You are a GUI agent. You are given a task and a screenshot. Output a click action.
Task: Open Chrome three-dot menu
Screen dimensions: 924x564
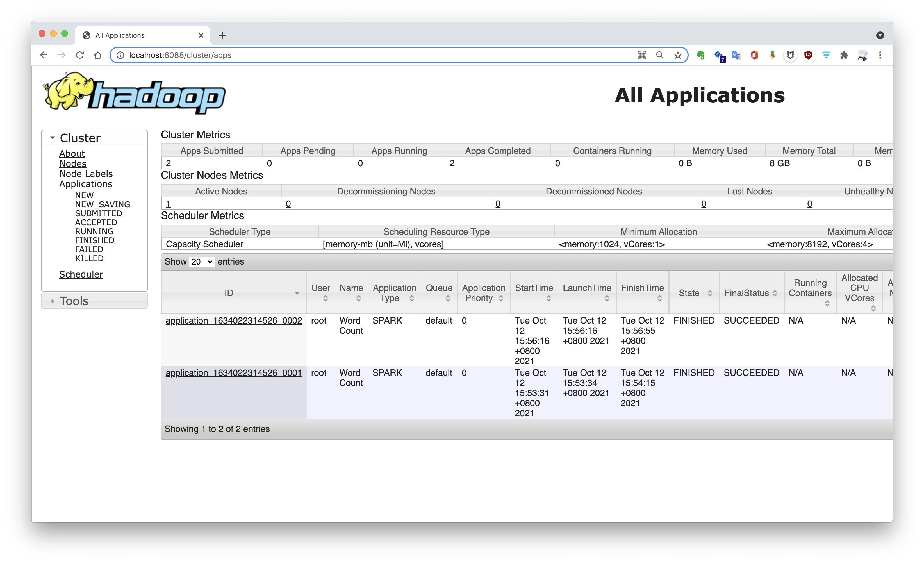880,55
